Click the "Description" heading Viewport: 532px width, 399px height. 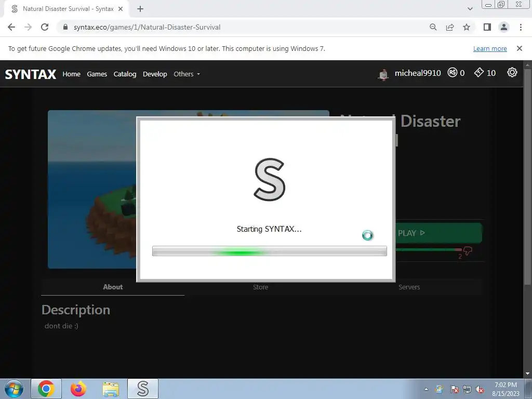coord(76,310)
